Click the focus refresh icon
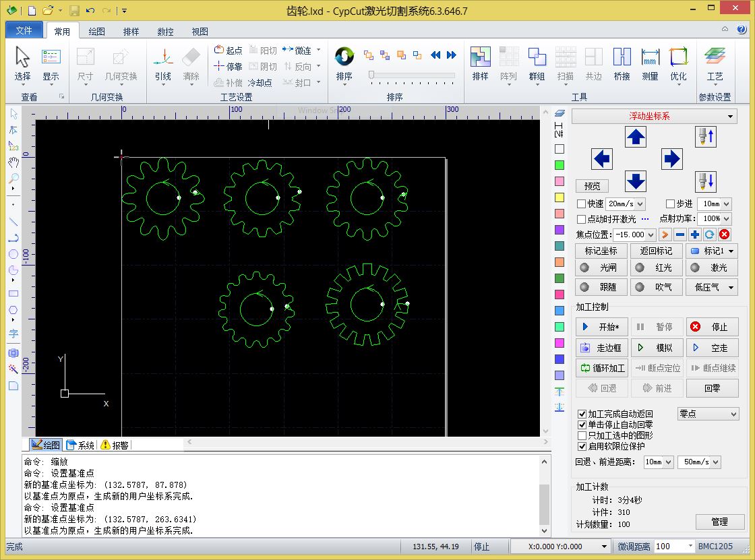 coord(709,235)
